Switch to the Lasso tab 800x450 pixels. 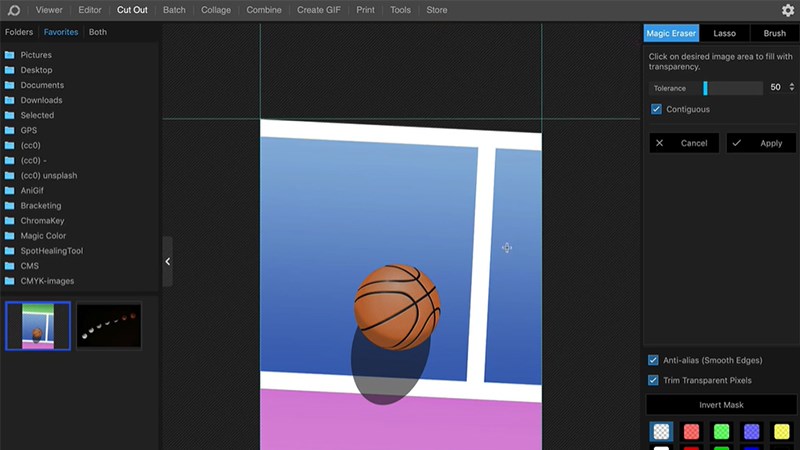pyautogui.click(x=724, y=33)
